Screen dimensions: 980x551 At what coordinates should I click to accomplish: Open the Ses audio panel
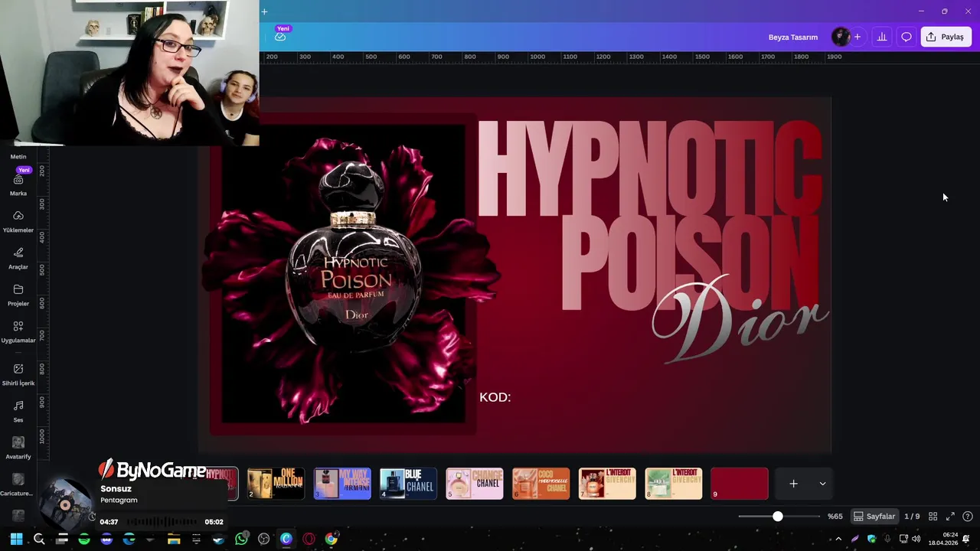[x=18, y=411]
